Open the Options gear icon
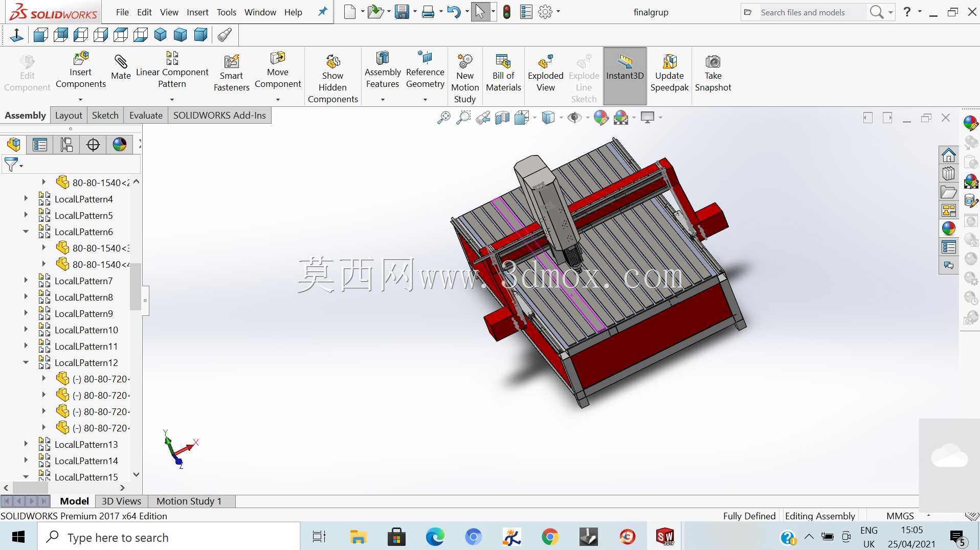Image resolution: width=980 pixels, height=550 pixels. coord(545,12)
